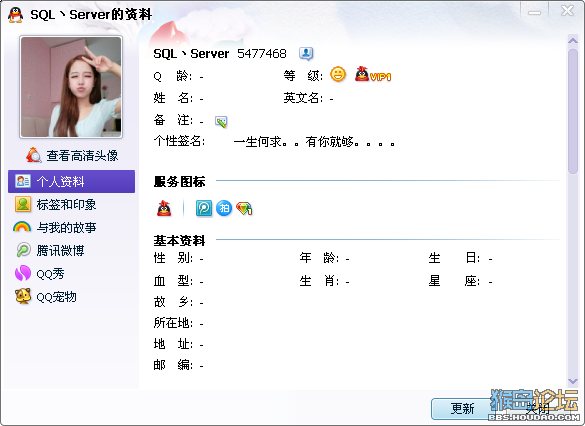Open the QQ宠物 tab
The width and height of the screenshot is (585, 426).
(x=71, y=297)
